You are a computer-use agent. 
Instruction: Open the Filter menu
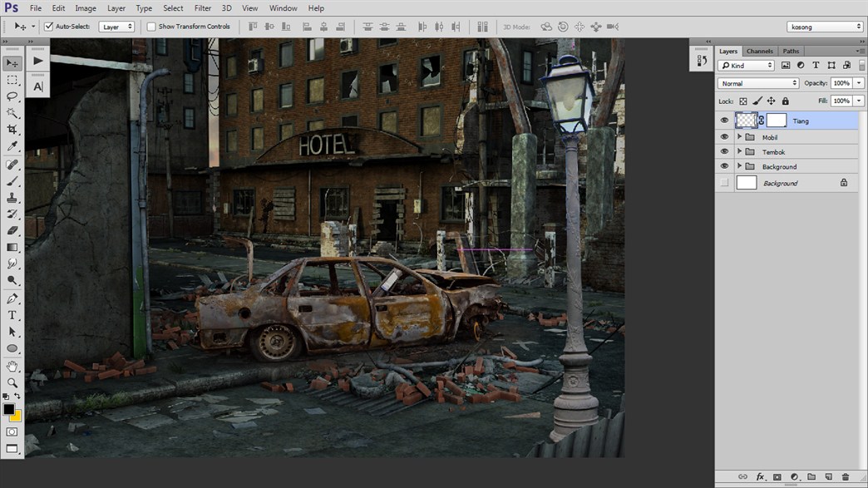pos(203,8)
